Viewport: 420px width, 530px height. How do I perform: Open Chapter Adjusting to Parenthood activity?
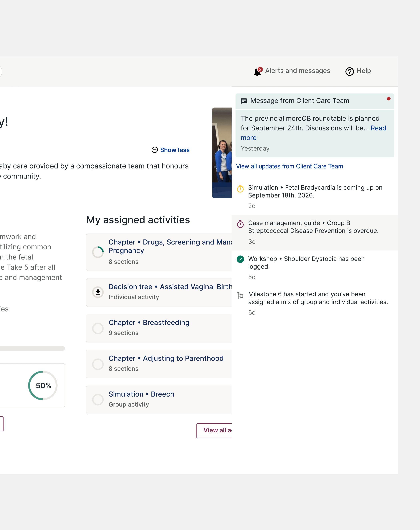click(x=159, y=364)
